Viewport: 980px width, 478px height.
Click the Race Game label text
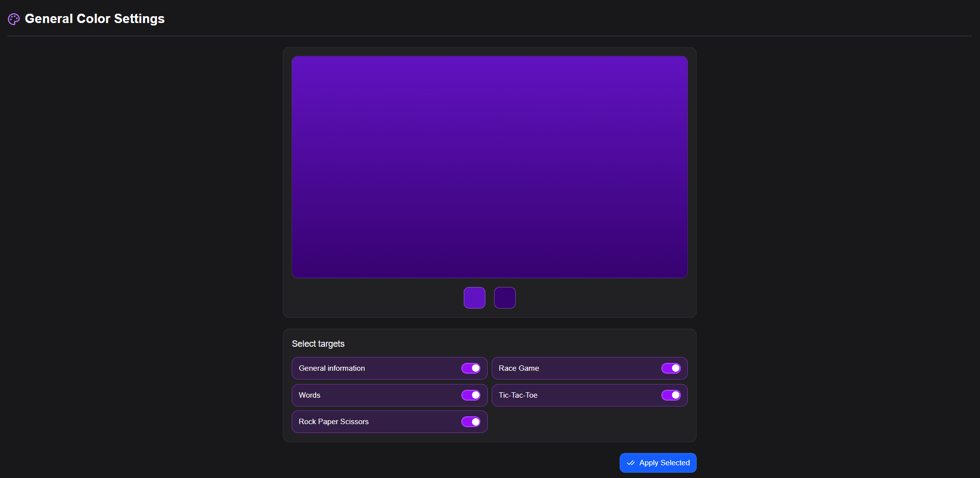(x=519, y=368)
